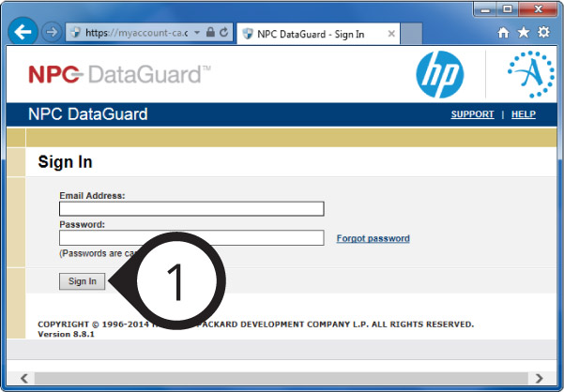Click the NPC DataGuard logo
This screenshot has width=564, height=392.
pyautogui.click(x=119, y=74)
